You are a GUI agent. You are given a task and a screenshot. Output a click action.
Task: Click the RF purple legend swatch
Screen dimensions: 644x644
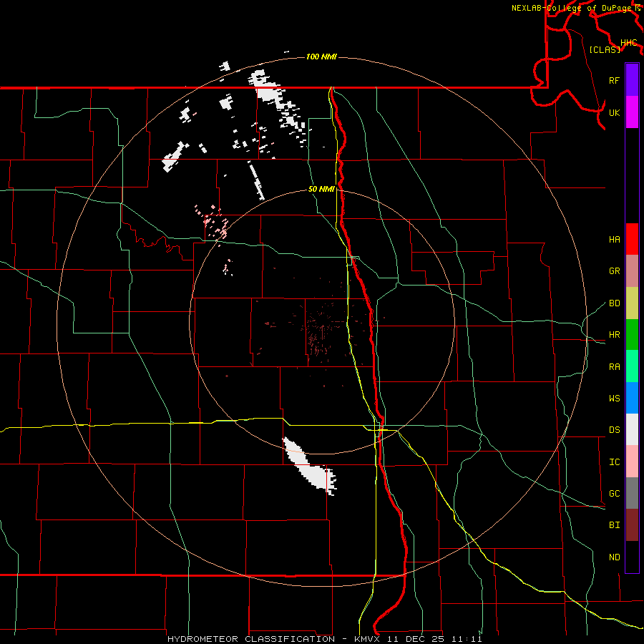632,80
